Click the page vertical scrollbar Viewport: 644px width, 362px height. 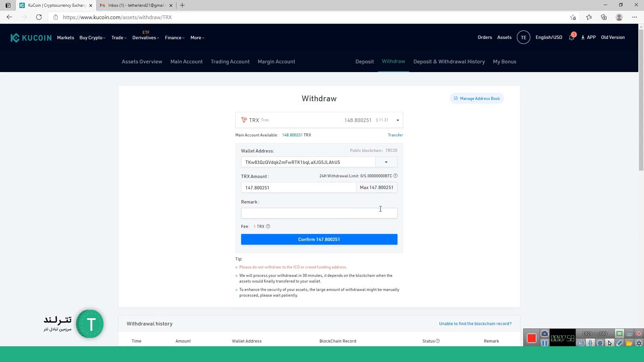tap(641, 101)
